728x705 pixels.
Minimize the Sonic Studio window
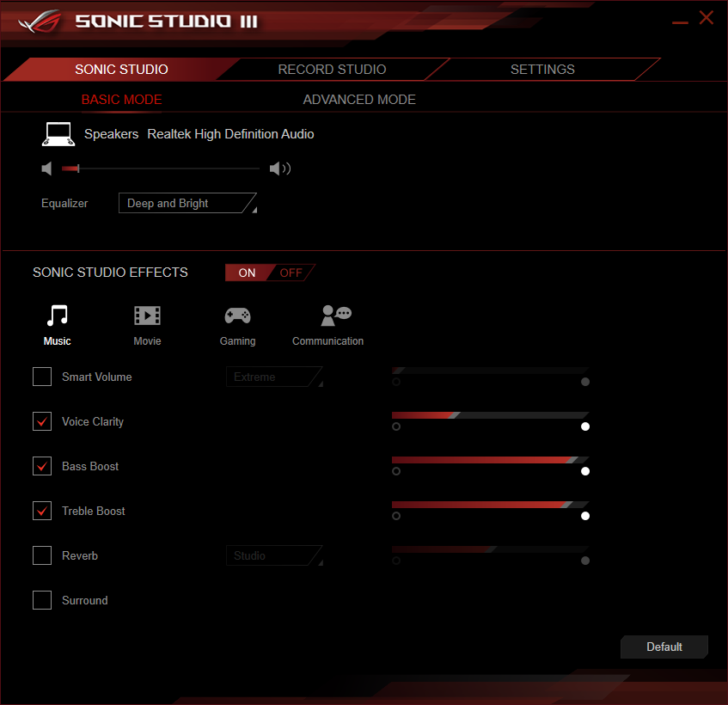click(680, 22)
